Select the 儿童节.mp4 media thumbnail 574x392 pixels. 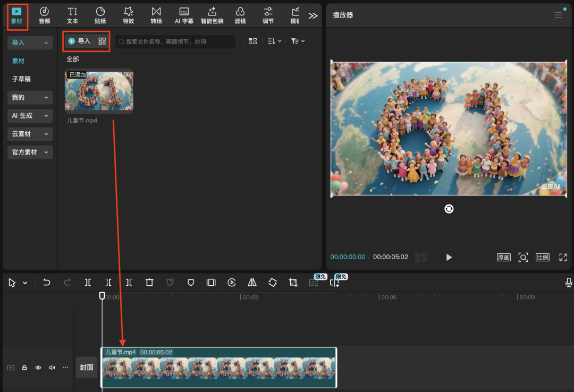[x=99, y=90]
